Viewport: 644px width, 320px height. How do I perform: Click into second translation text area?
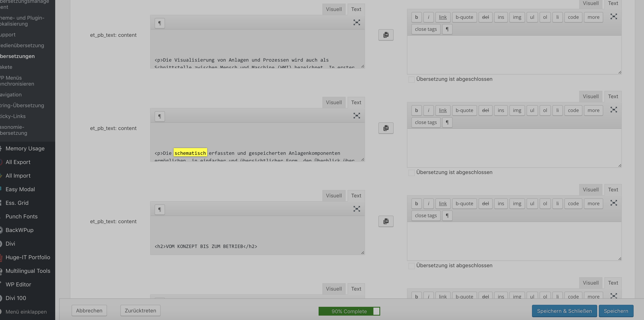[514, 148]
